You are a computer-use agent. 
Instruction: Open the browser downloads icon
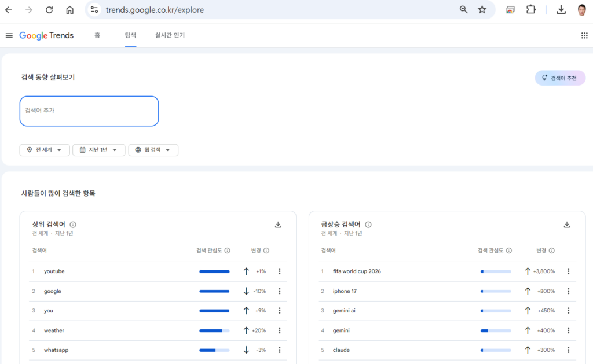click(x=561, y=10)
